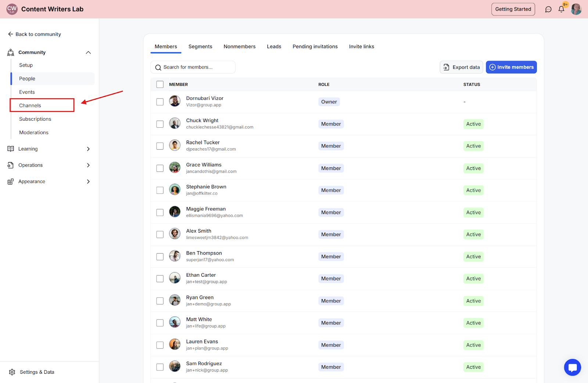Open the live chat support bubble

pyautogui.click(x=573, y=367)
